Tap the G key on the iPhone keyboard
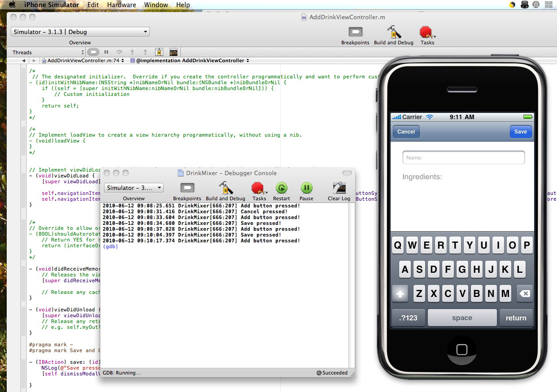The height and width of the screenshot is (392, 557). click(462, 270)
